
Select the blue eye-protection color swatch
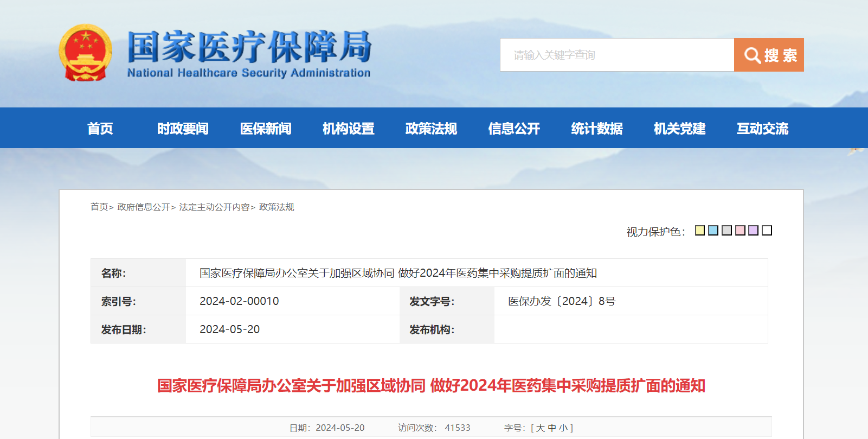point(713,231)
